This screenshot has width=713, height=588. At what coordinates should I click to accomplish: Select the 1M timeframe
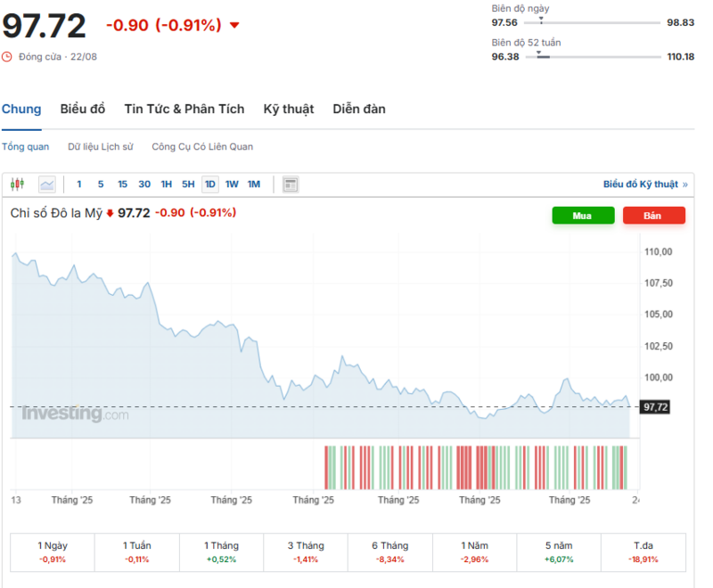[253, 184]
